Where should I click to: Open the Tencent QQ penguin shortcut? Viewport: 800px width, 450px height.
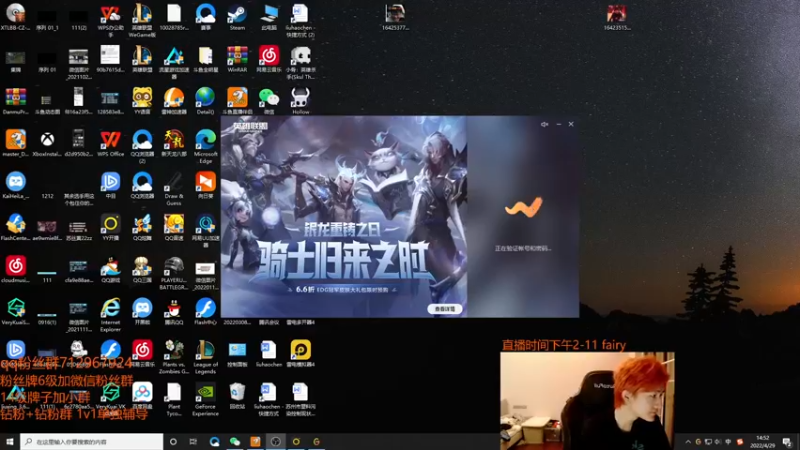coord(173,312)
